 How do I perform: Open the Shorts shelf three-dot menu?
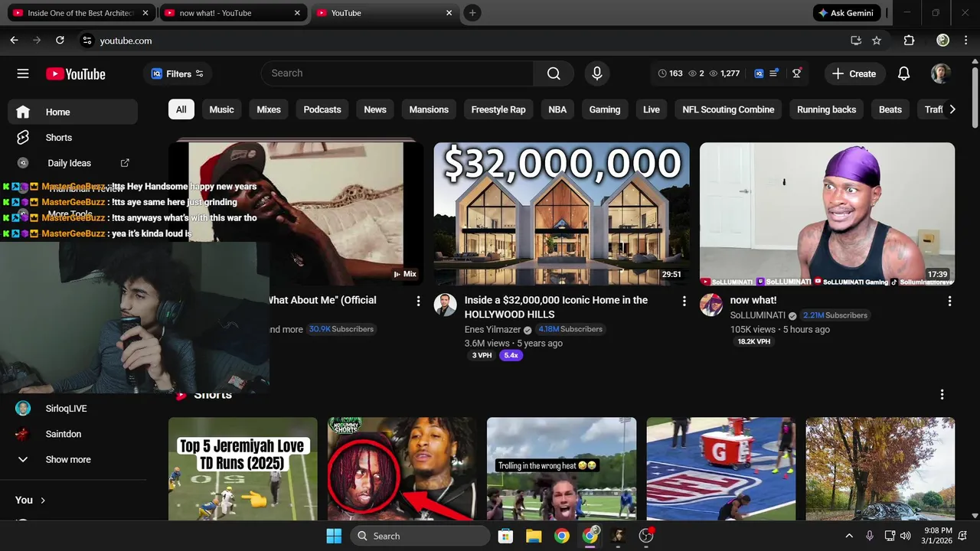[x=942, y=395]
